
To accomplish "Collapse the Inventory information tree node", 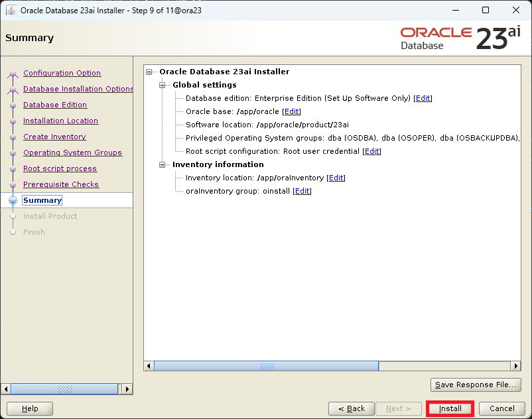I will 162,165.
